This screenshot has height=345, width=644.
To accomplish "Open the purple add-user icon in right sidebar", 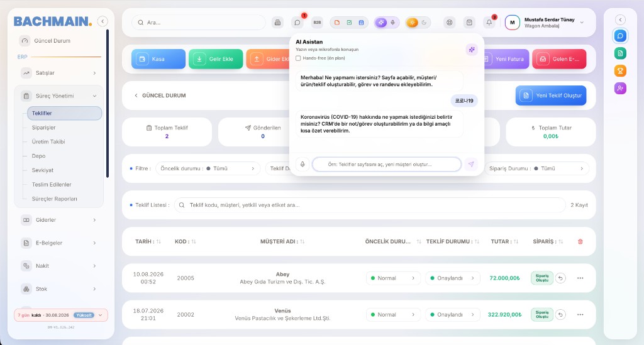I will click(x=620, y=88).
